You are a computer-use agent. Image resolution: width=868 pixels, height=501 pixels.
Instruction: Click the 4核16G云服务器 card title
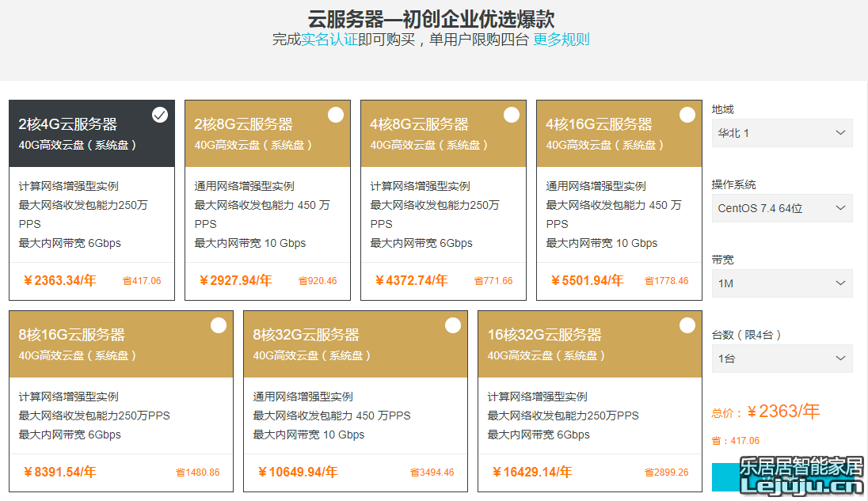(x=599, y=124)
